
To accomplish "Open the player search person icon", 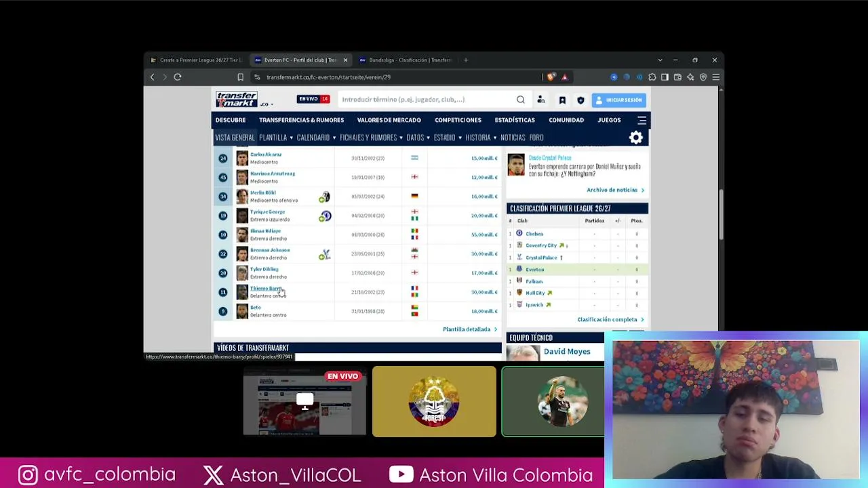I will tap(541, 100).
